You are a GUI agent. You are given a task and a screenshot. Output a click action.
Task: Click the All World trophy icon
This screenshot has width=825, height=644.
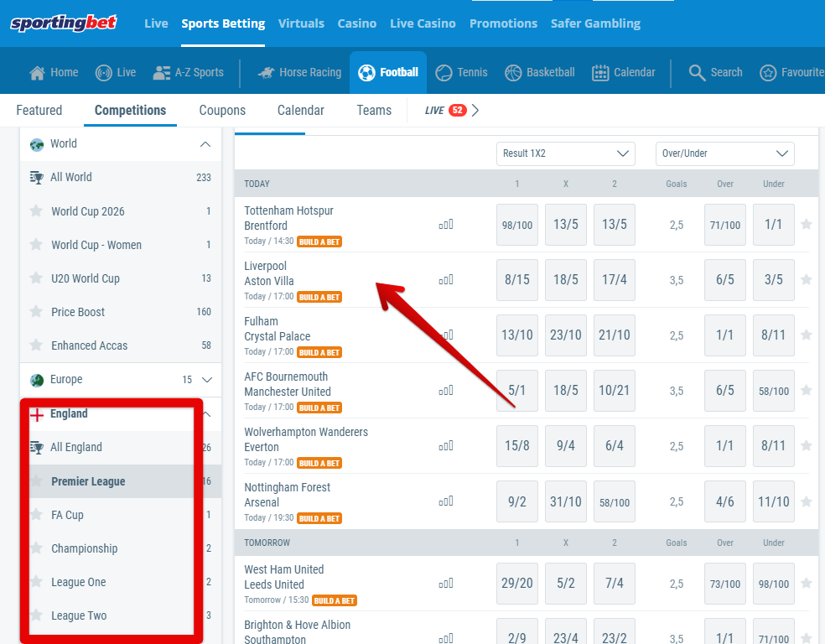click(x=37, y=178)
